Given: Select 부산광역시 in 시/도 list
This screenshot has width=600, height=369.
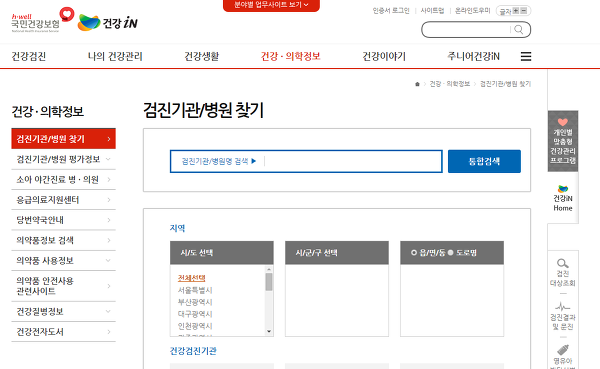Looking at the screenshot, I should [195, 302].
